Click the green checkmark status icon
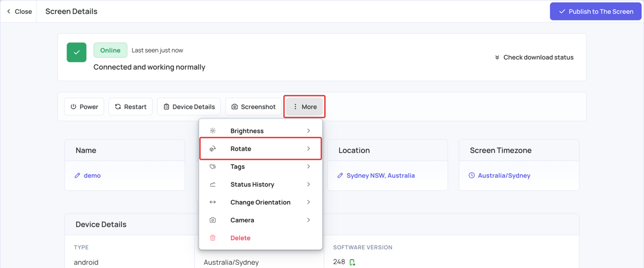 tap(77, 53)
